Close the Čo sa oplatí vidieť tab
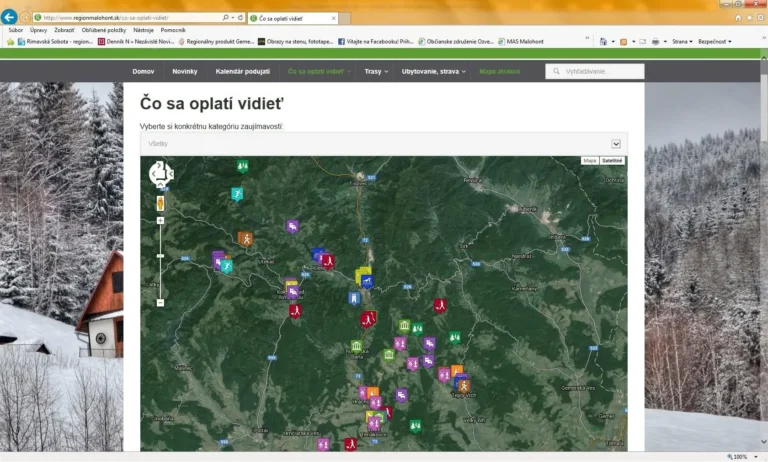This screenshot has width=768, height=462. tap(334, 18)
